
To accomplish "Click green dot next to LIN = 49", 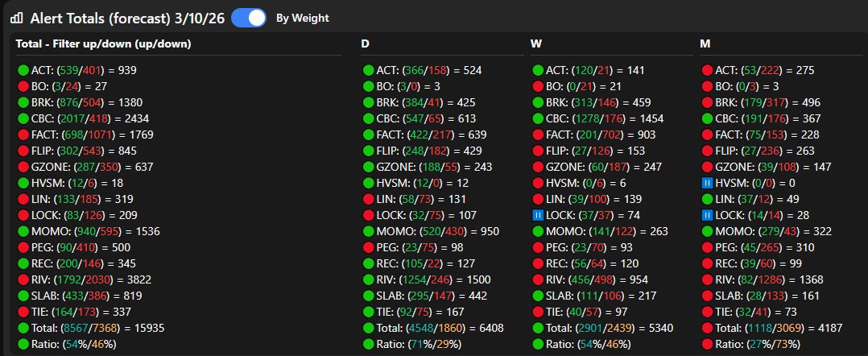I will pyautogui.click(x=707, y=199).
